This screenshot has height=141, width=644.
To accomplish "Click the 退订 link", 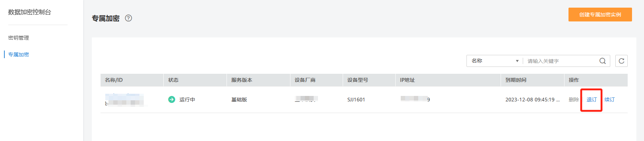I will click(592, 100).
